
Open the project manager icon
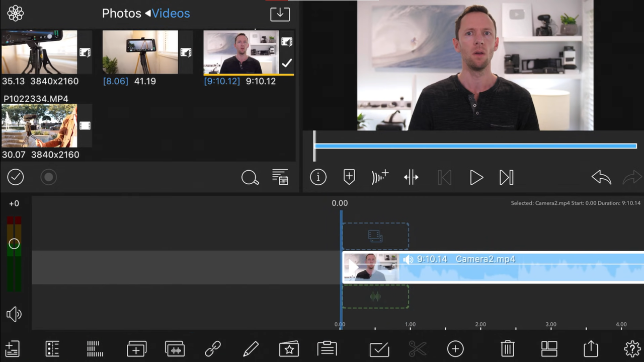coord(12,348)
